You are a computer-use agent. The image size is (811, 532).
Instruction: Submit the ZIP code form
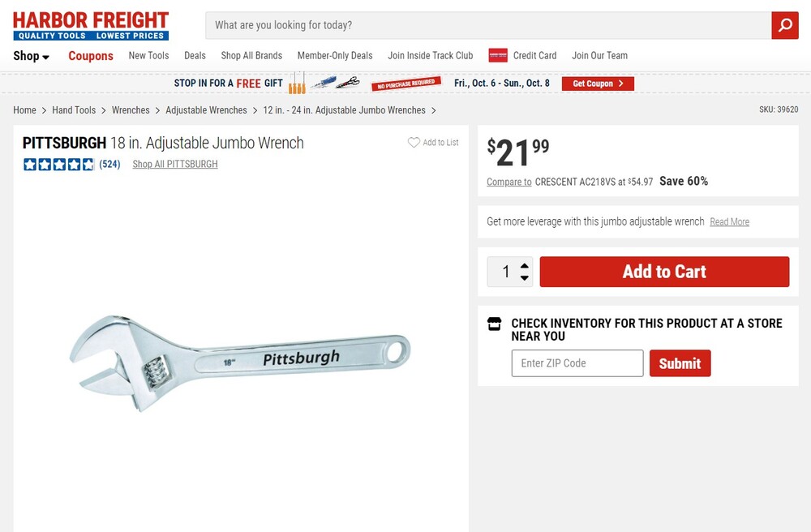tap(680, 363)
